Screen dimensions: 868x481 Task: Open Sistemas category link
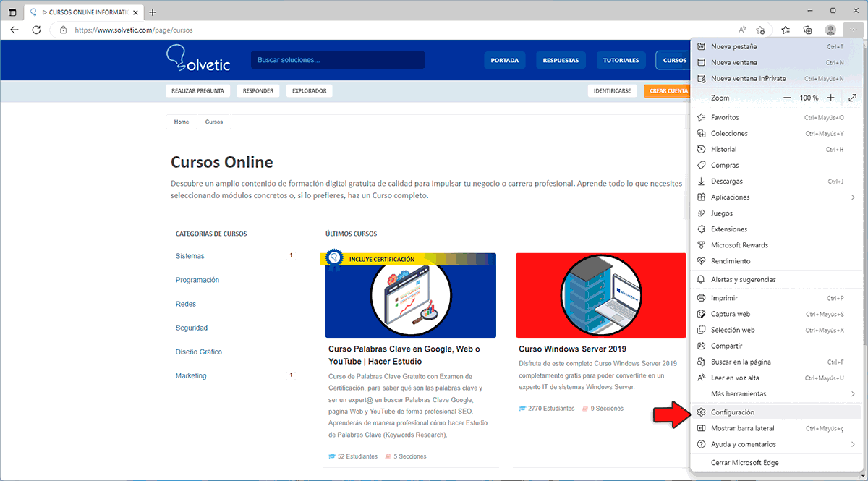pyautogui.click(x=190, y=256)
